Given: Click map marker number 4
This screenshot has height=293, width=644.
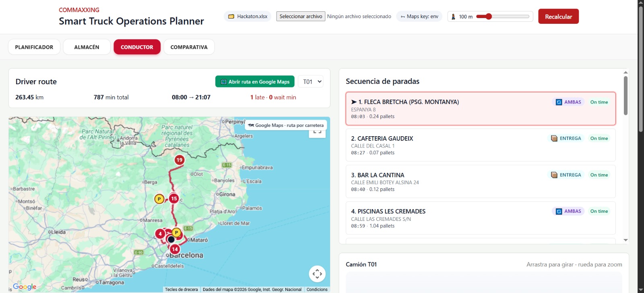Looking at the screenshot, I should coord(160,234).
